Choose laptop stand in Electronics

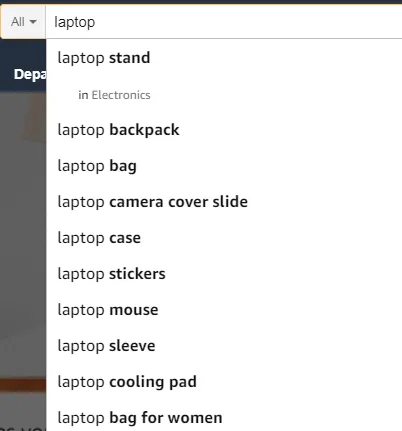(x=224, y=95)
